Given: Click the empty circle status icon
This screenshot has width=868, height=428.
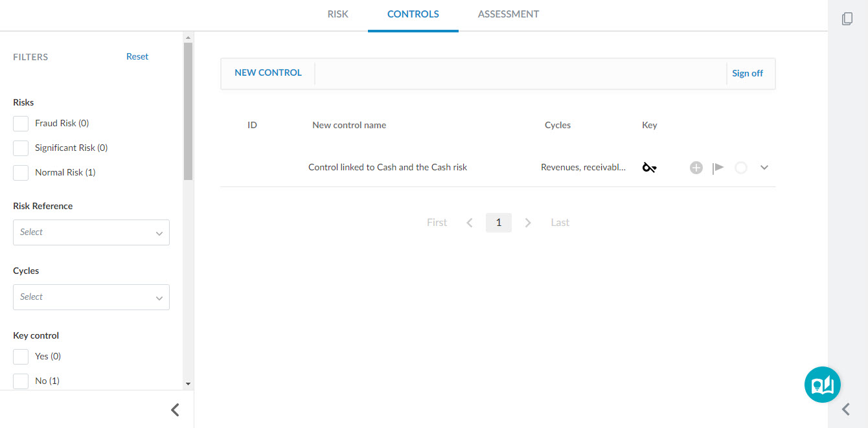Looking at the screenshot, I should (741, 168).
